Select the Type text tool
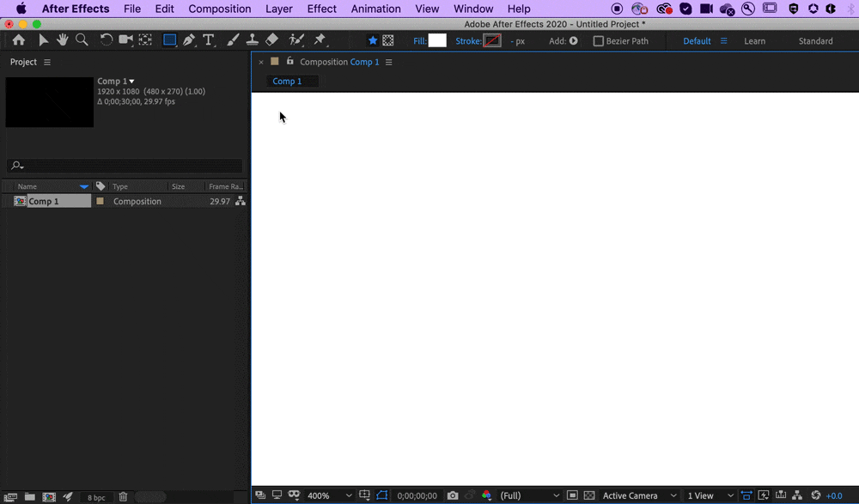 click(x=209, y=40)
